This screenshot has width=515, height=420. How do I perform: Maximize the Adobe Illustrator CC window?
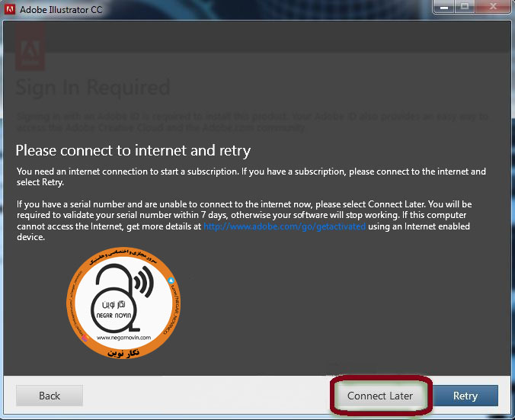click(x=465, y=7)
